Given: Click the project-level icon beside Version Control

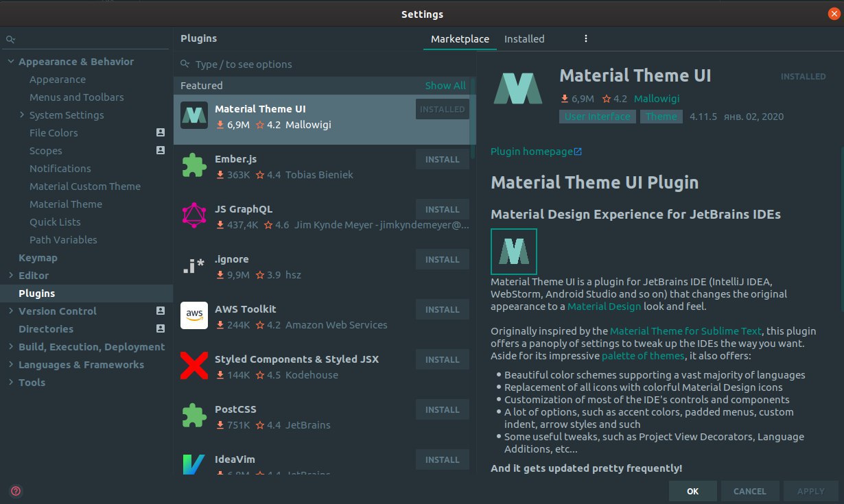Looking at the screenshot, I should 161,311.
